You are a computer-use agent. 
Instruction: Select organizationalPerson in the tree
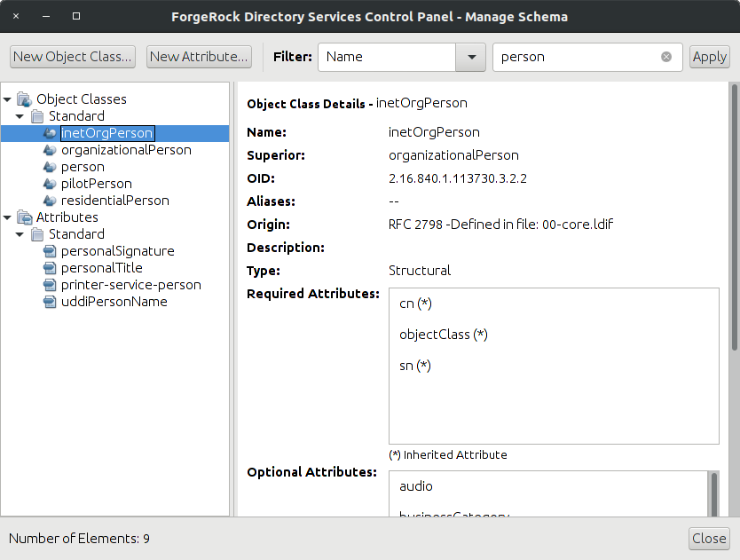[126, 150]
